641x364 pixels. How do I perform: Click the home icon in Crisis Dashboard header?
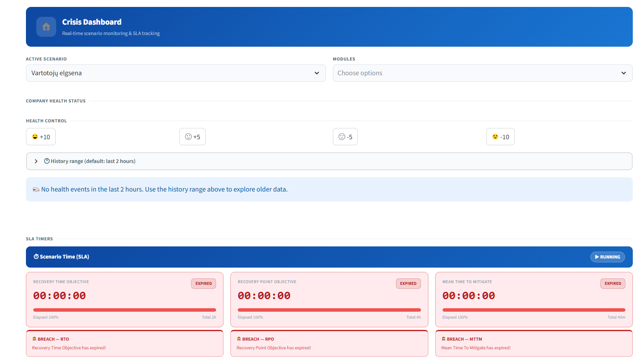point(46,27)
